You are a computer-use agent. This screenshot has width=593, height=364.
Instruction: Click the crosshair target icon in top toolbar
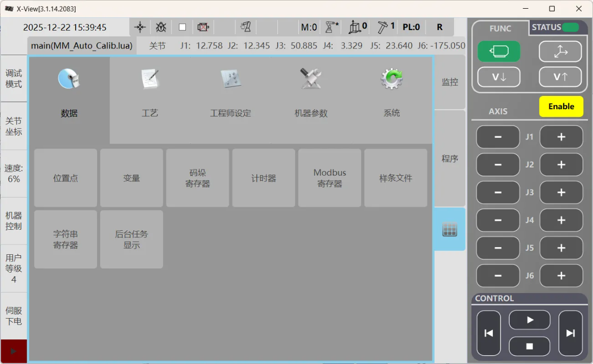tap(140, 27)
